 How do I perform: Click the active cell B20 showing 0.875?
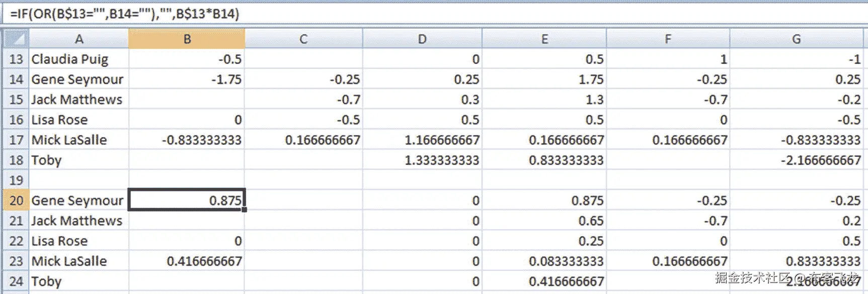187,200
